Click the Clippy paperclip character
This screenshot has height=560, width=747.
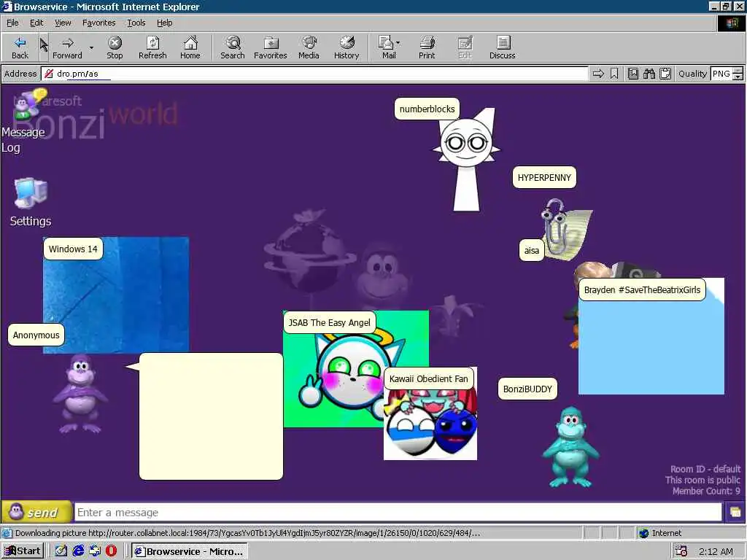[x=565, y=230]
